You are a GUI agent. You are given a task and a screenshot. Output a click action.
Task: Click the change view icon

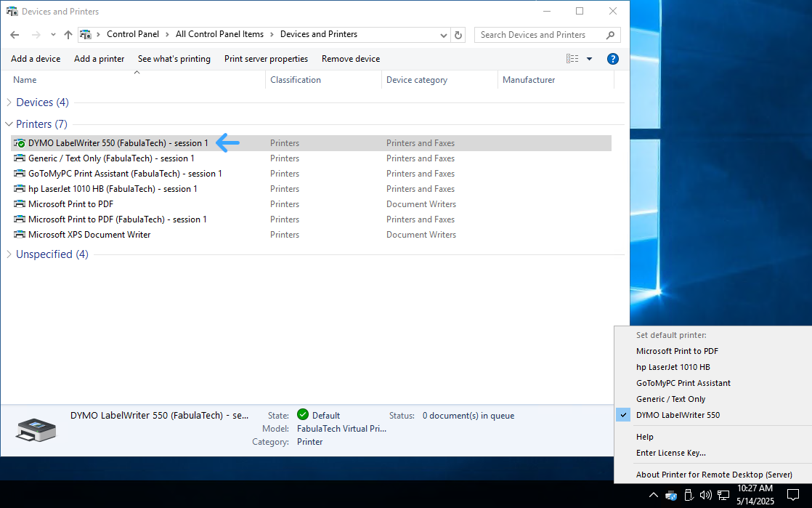[x=572, y=59]
